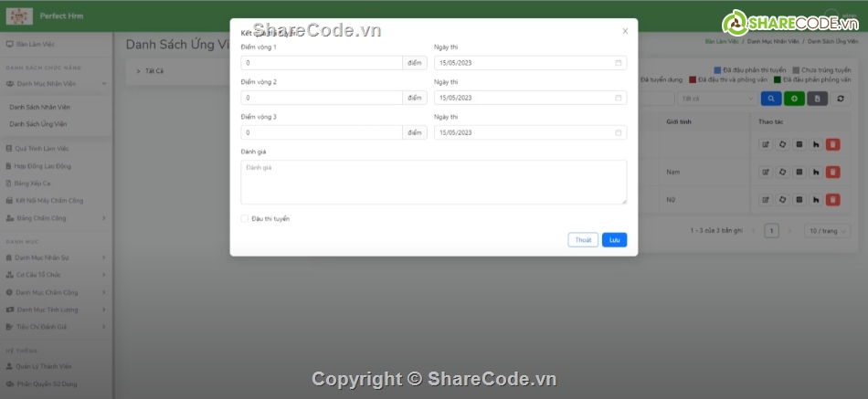The width and height of the screenshot is (868, 399).
Task: Click Ngày thi date field for vòng 3
Action: tap(530, 132)
